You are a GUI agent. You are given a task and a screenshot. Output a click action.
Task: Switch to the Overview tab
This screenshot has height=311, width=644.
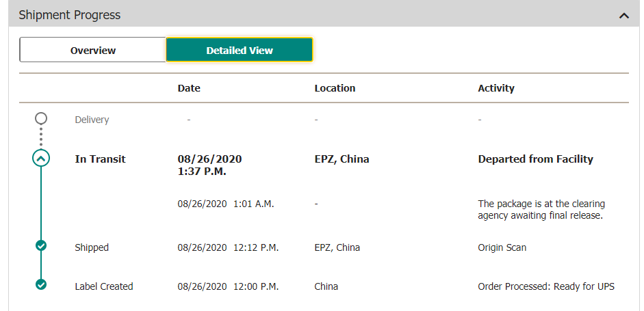point(93,50)
